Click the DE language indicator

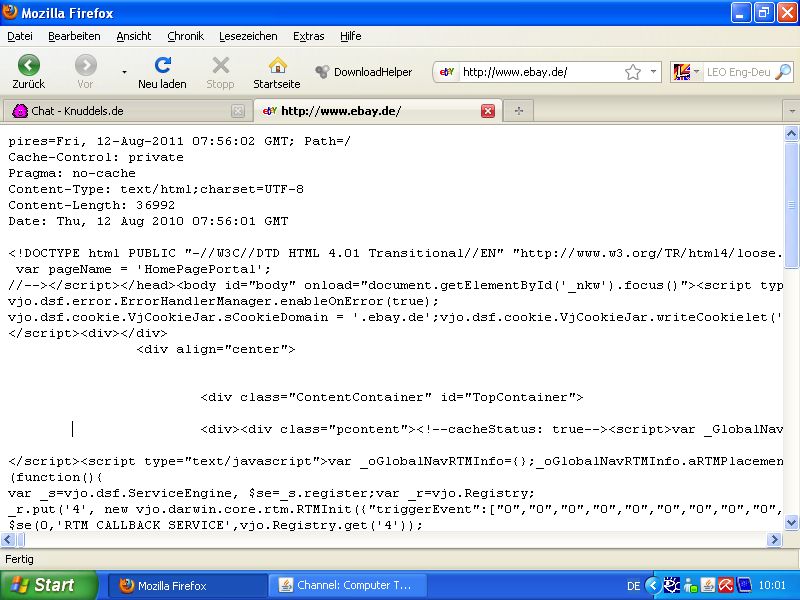tap(633, 586)
